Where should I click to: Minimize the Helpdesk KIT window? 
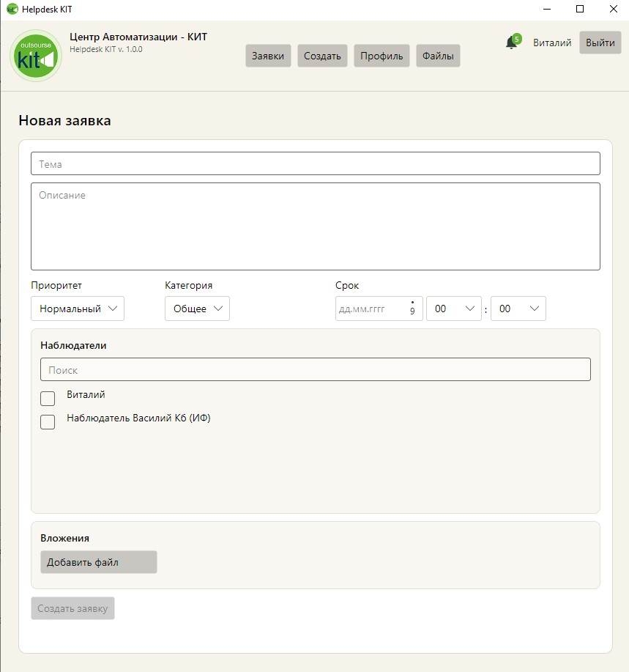coord(546,9)
